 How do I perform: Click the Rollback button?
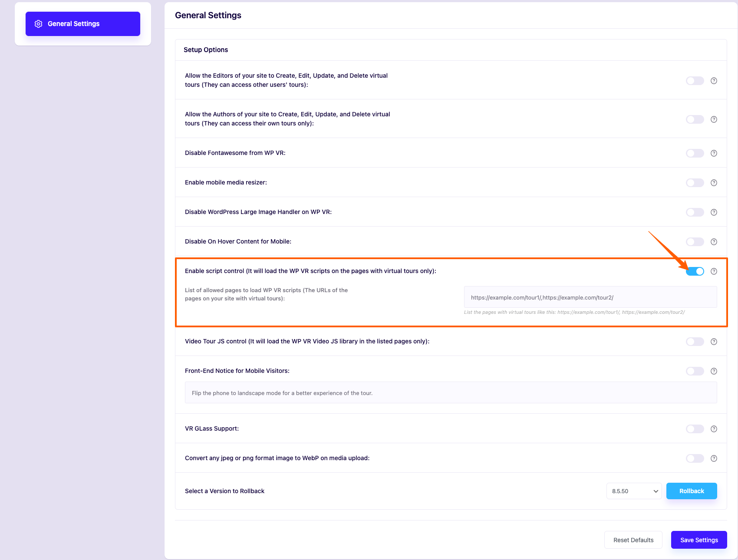point(692,491)
